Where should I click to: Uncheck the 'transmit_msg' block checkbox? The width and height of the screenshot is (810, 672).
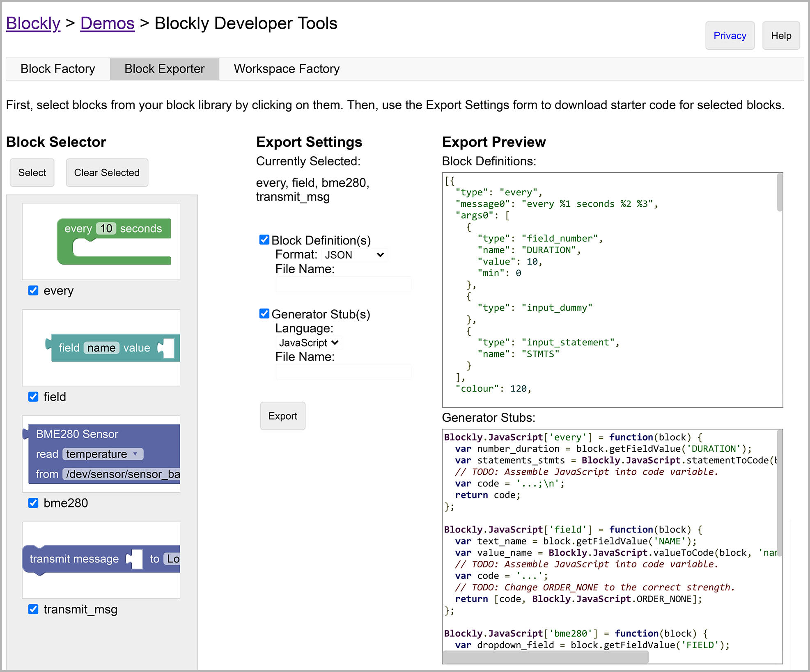click(x=33, y=609)
